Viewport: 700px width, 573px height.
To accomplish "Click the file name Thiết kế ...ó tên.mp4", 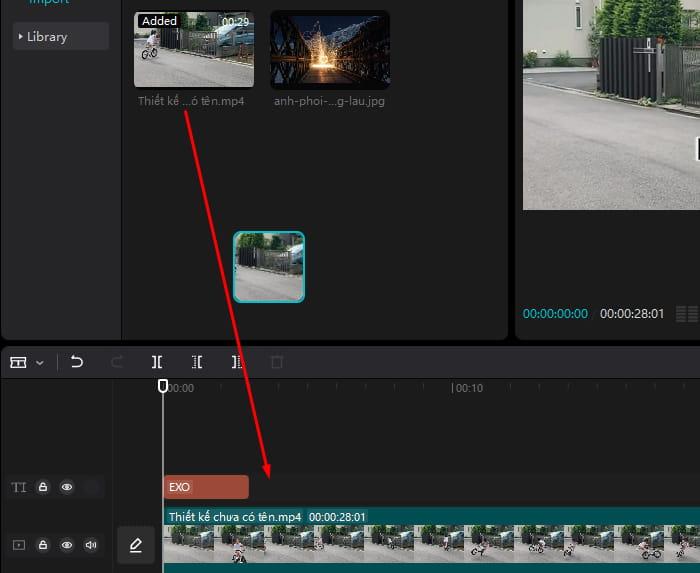I will click(x=191, y=101).
